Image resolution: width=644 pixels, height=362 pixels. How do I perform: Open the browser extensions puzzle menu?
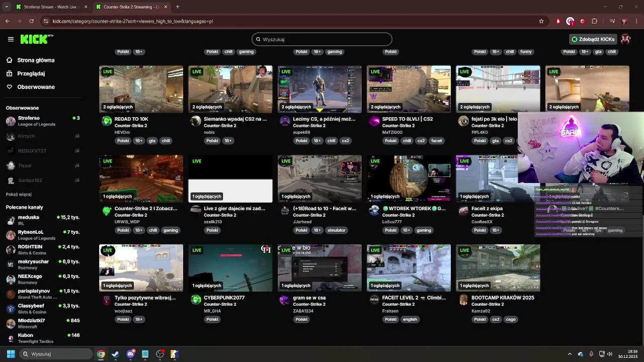[595, 21]
